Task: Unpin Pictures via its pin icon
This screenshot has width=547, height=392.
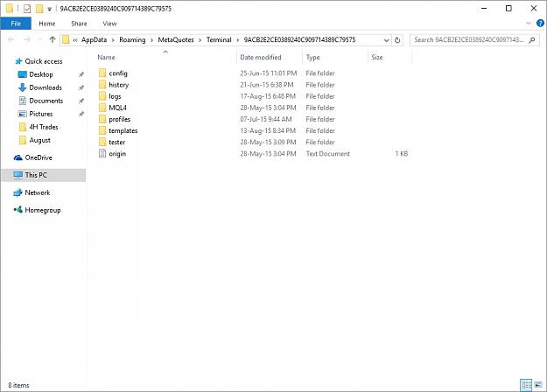Action: click(x=81, y=114)
